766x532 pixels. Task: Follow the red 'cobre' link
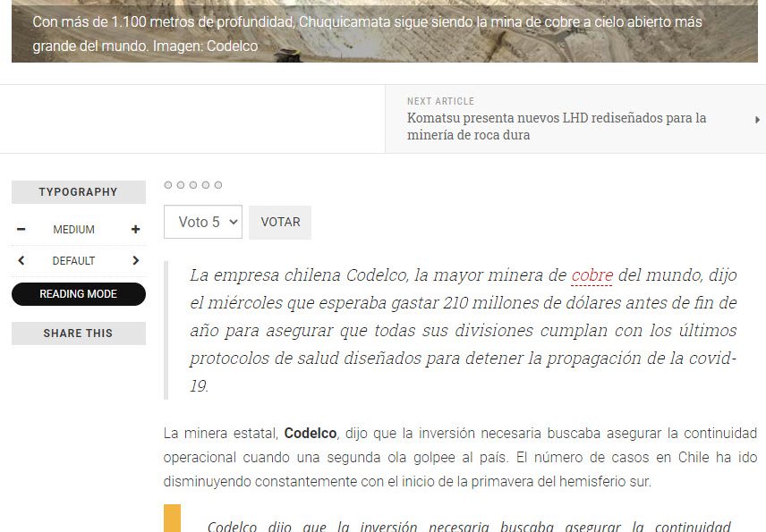[592, 275]
